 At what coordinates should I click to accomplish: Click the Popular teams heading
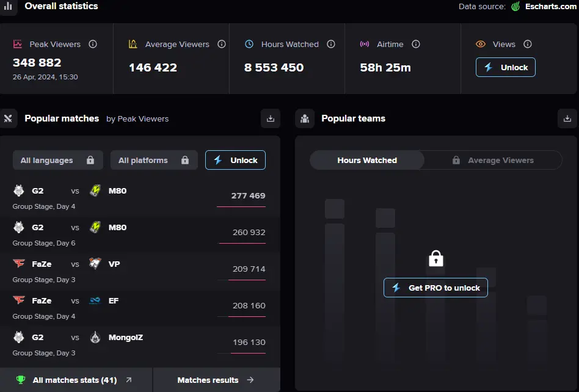click(354, 118)
